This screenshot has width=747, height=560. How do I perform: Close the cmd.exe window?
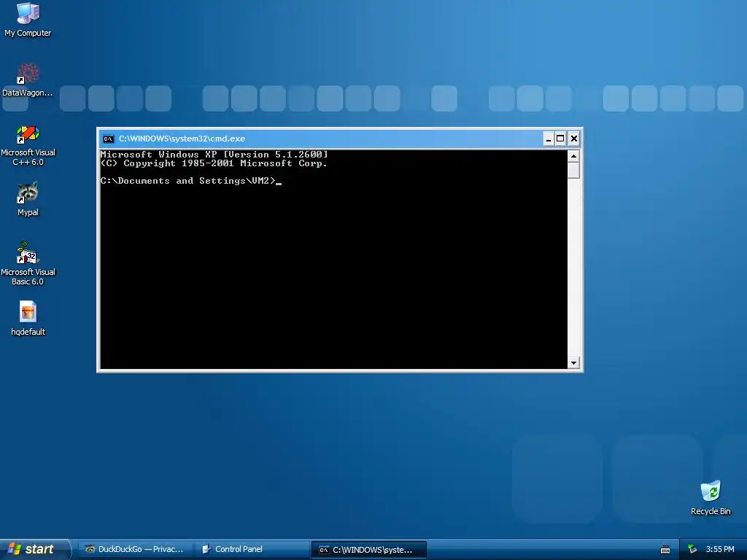pyautogui.click(x=574, y=139)
